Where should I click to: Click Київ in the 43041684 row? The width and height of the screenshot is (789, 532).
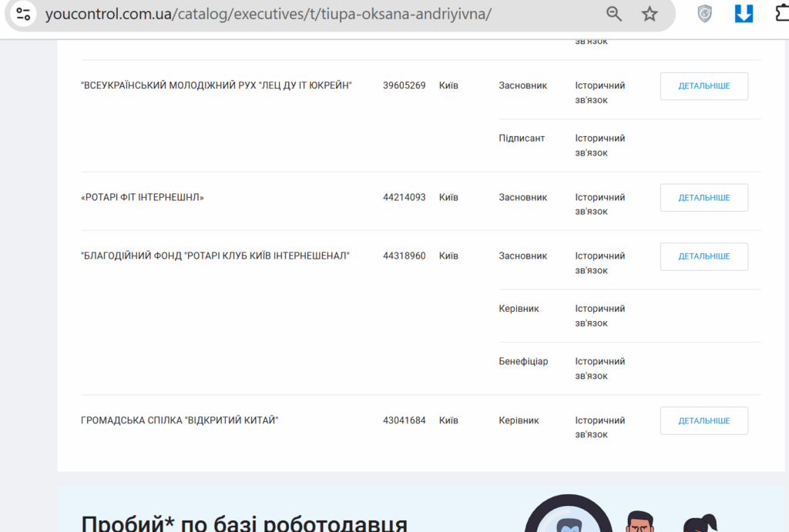point(448,420)
